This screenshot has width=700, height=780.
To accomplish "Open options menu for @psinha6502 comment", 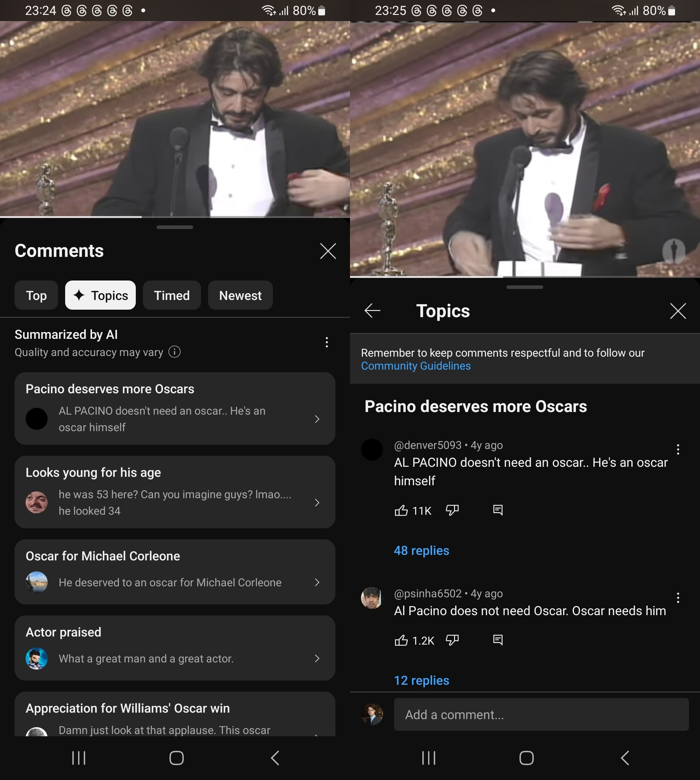I will click(x=678, y=598).
